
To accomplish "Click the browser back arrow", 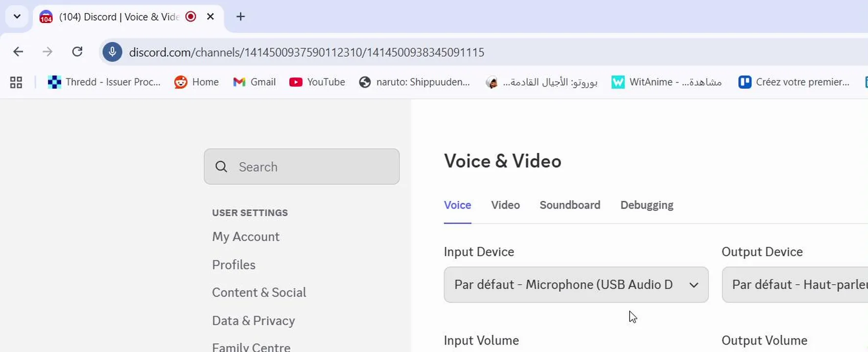I will 18,52.
